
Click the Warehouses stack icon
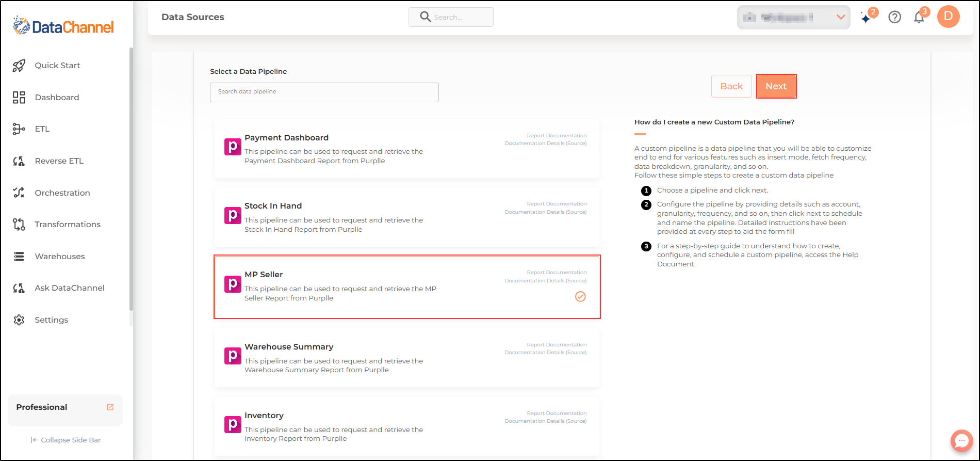click(x=19, y=257)
